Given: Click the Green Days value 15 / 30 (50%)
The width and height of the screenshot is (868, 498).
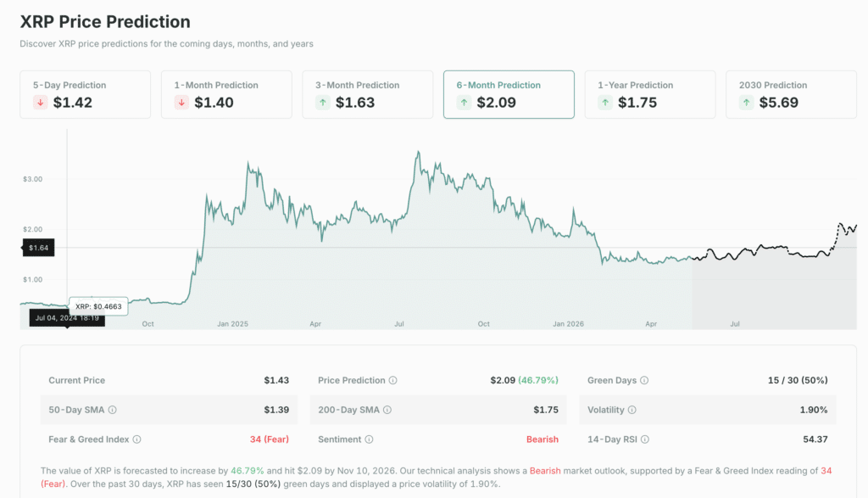Looking at the screenshot, I should click(798, 380).
